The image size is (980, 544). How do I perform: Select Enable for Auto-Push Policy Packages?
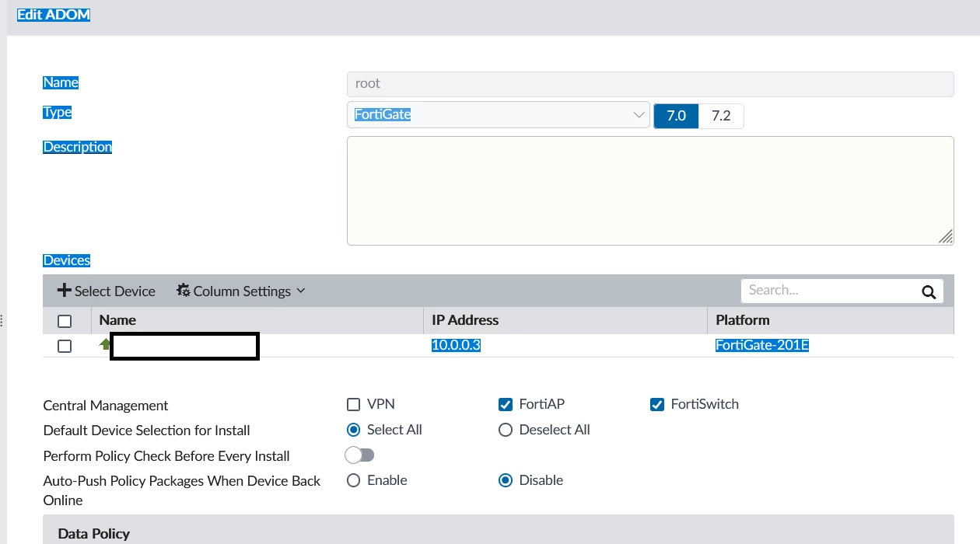[x=353, y=480]
